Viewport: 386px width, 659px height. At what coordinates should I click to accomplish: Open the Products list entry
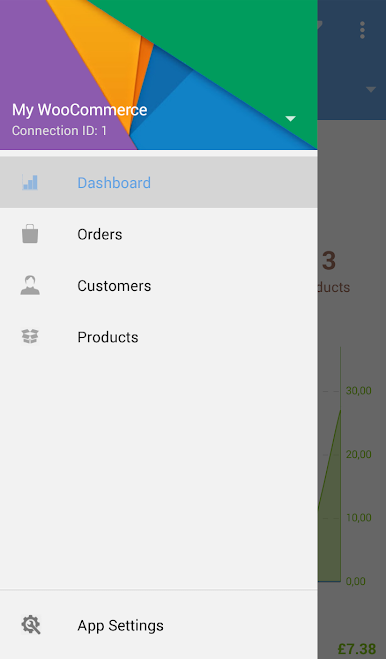tap(159, 337)
